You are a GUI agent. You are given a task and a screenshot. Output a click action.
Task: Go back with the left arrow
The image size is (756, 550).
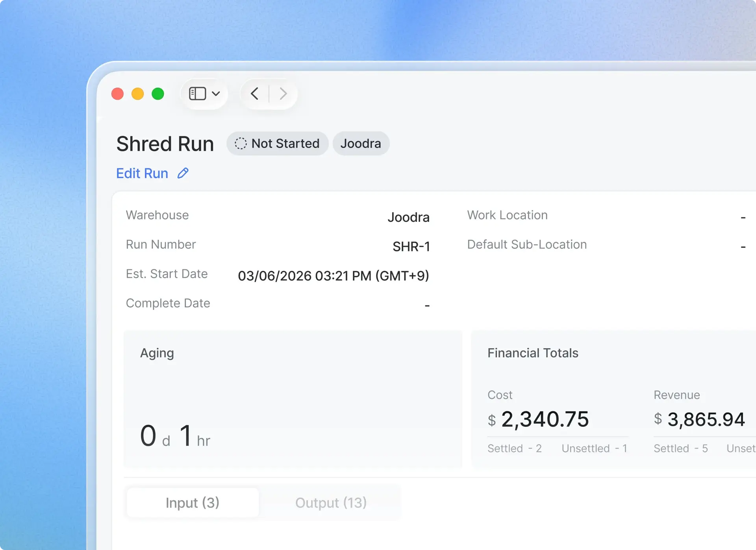[254, 94]
